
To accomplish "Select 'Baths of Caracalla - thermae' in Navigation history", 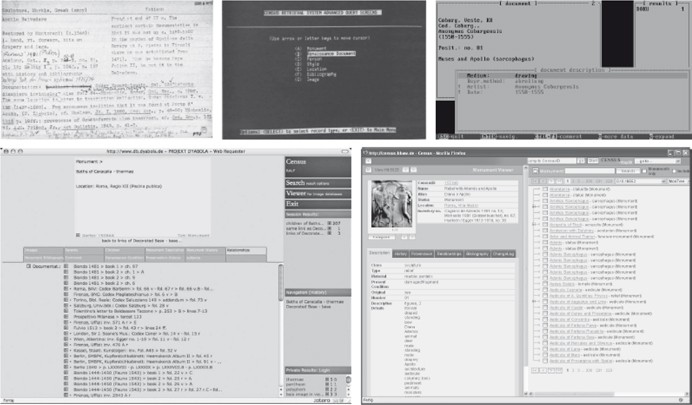I will (x=315, y=302).
